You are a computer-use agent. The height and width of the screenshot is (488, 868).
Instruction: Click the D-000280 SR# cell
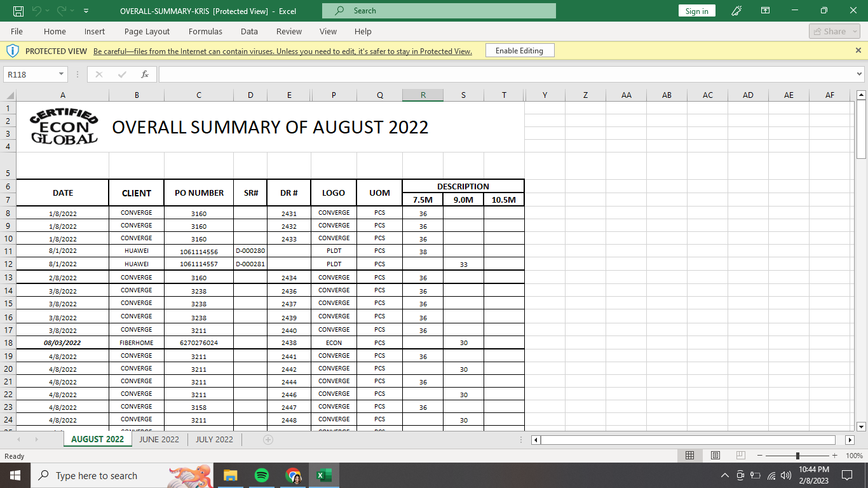point(250,251)
